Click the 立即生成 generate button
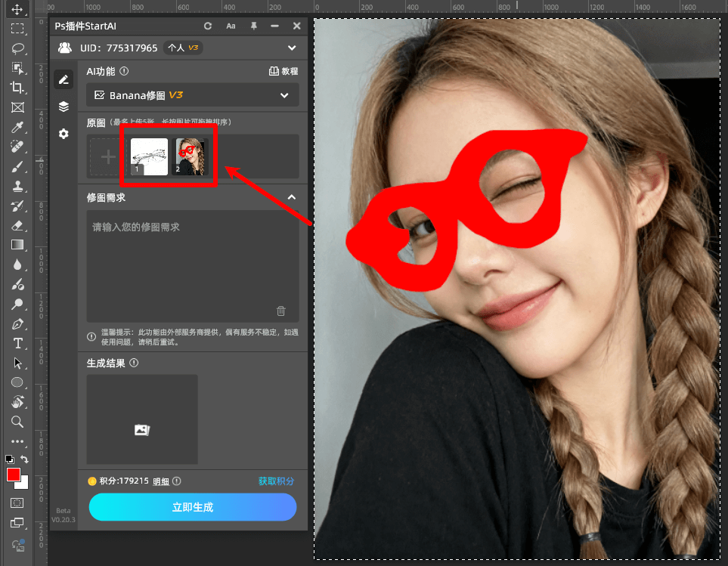 point(193,507)
